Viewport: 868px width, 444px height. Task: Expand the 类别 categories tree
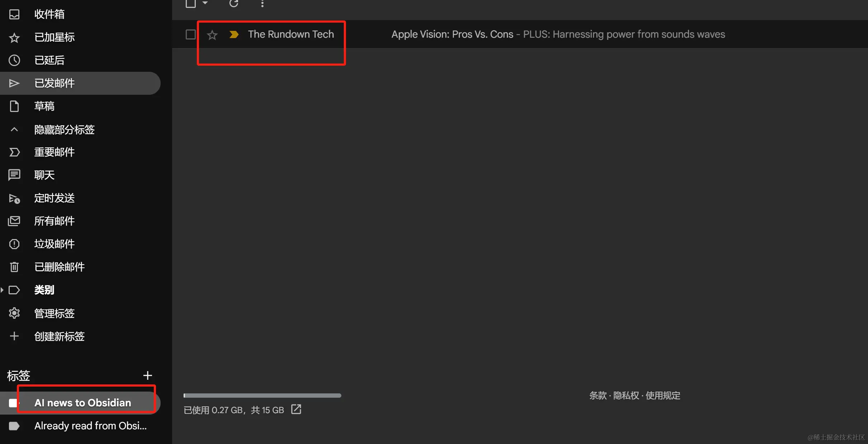pos(3,290)
